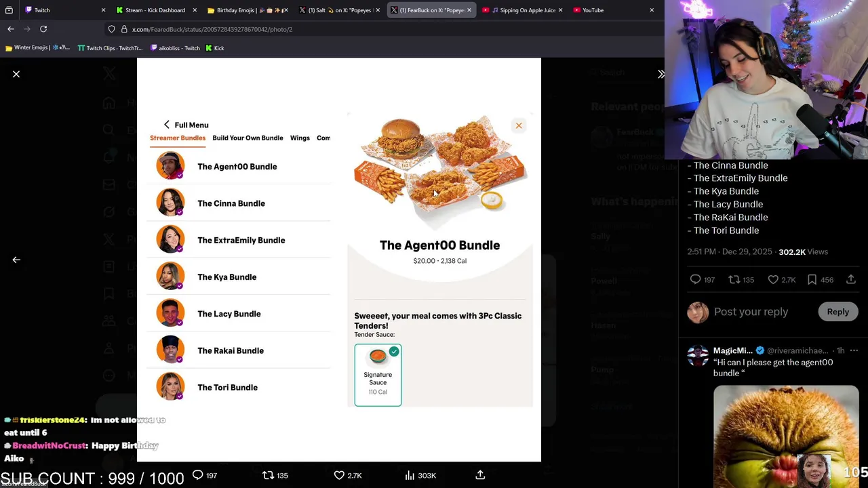Open MagicMi's profile name link
Image resolution: width=868 pixels, height=488 pixels.
732,350
